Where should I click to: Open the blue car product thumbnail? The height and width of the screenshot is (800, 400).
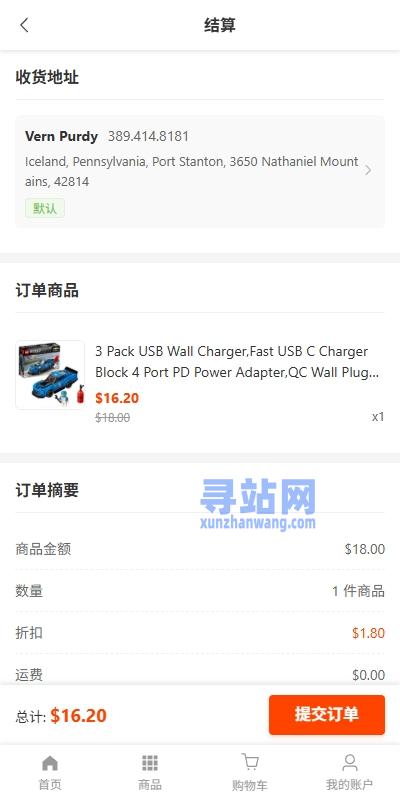[x=50, y=375]
